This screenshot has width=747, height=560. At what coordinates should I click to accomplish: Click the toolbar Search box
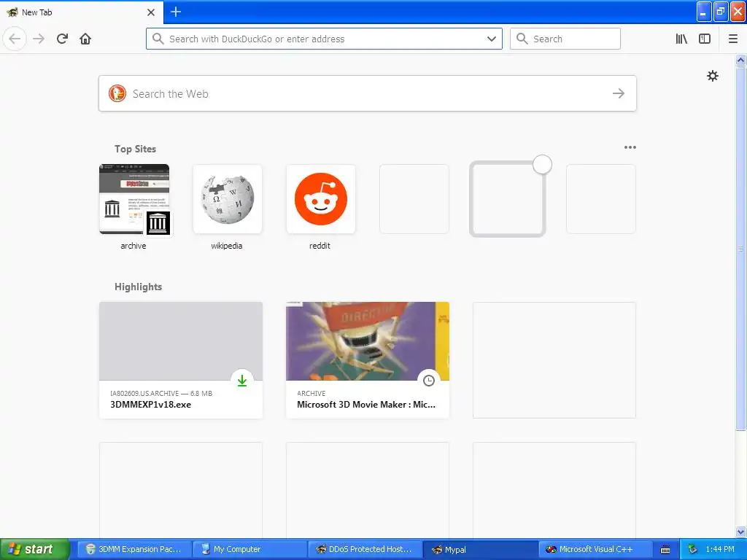click(565, 39)
